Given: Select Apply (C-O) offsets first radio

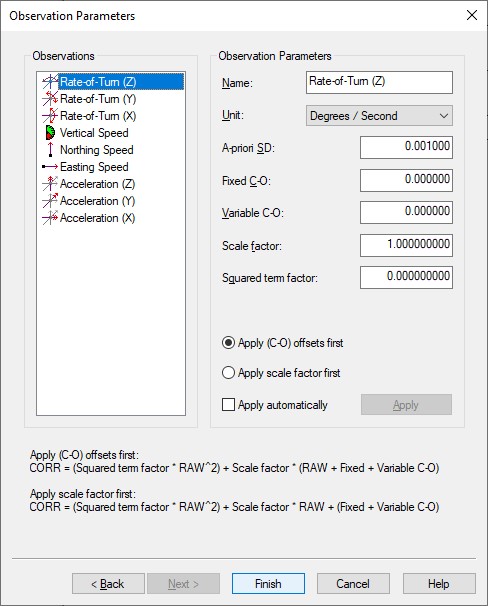Looking at the screenshot, I should tap(228, 343).
